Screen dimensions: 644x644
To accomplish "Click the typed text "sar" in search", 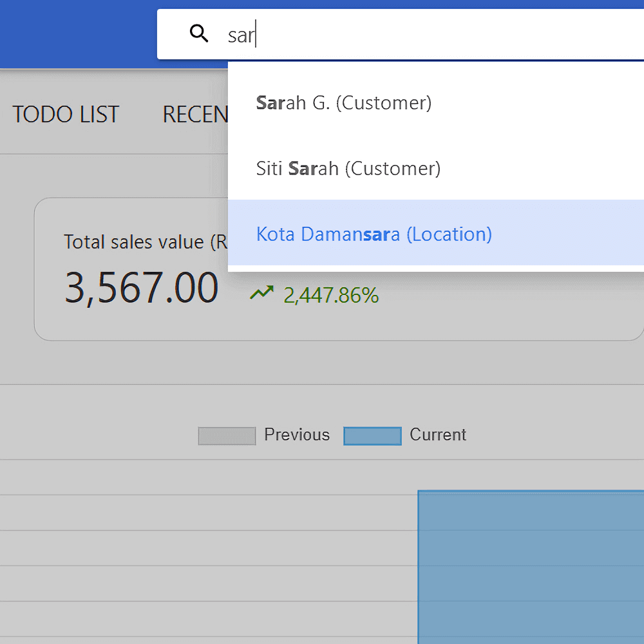I will pyautogui.click(x=241, y=35).
